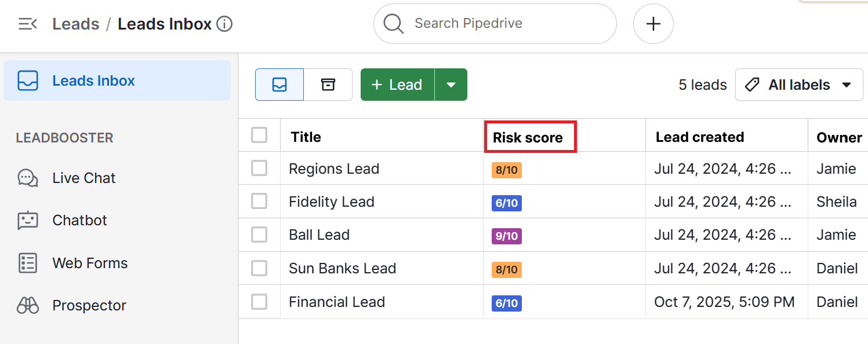Open the All labels filter dropdown
868x344 pixels.
pyautogui.click(x=798, y=84)
